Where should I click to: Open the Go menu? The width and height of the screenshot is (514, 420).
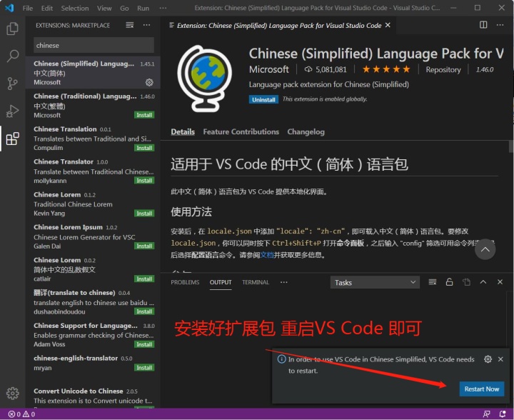click(x=124, y=8)
